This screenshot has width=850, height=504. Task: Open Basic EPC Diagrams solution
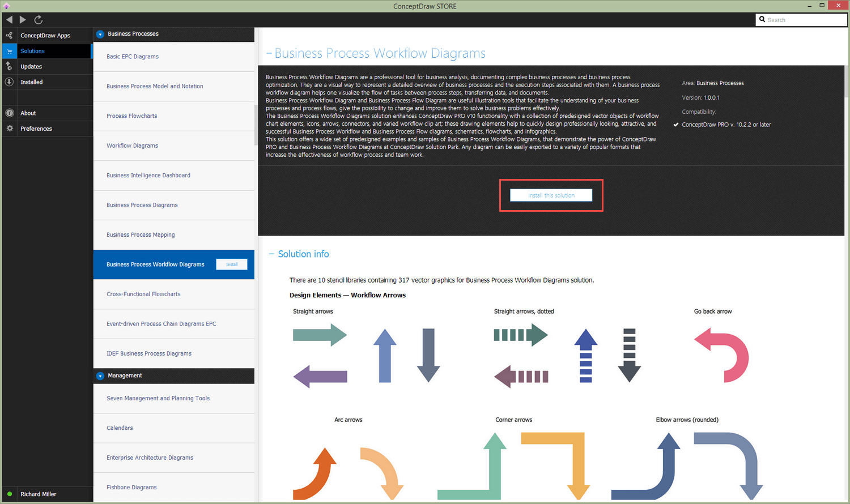pyautogui.click(x=173, y=57)
